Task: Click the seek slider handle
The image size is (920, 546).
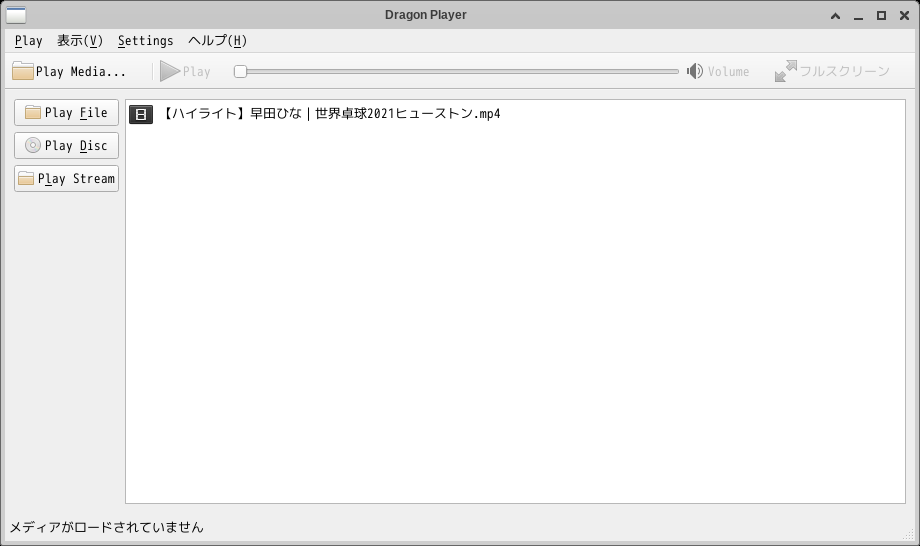Action: point(240,72)
